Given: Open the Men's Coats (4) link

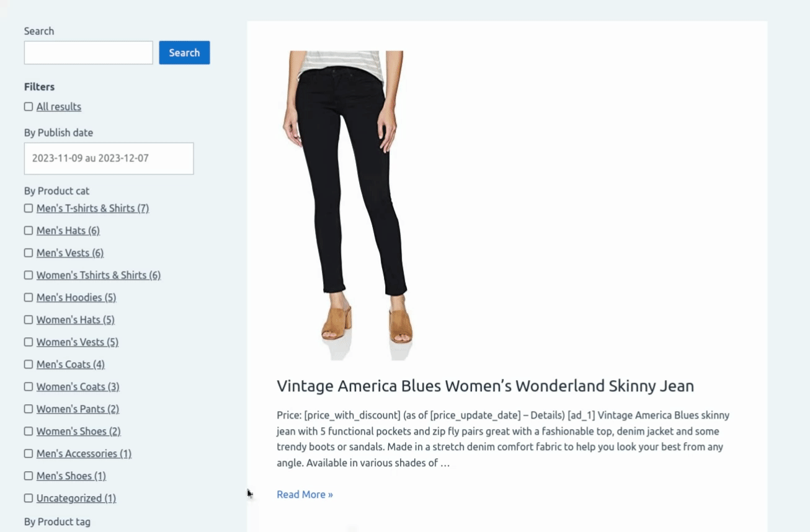Looking at the screenshot, I should 71,365.
